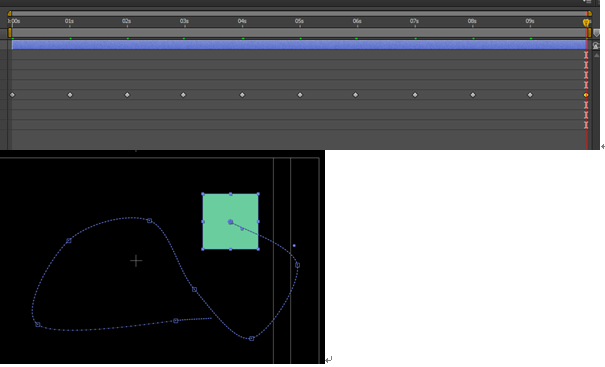Click the composition center crosshair
Viewport: 605px width, 367px height.
click(x=136, y=261)
